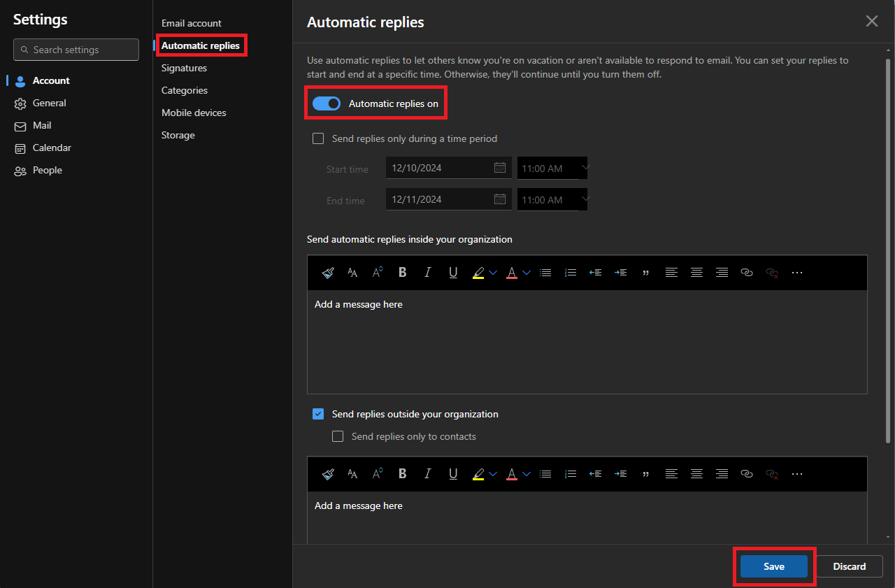Uncheck Send replies outside your organization

tap(318, 414)
